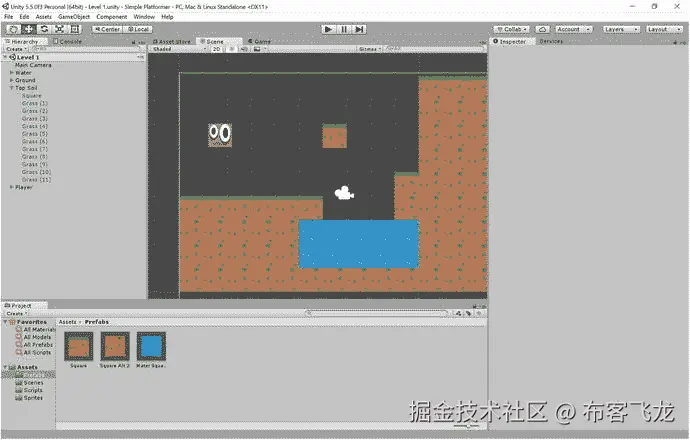Collapse the Level 1 scene

pos(6,57)
